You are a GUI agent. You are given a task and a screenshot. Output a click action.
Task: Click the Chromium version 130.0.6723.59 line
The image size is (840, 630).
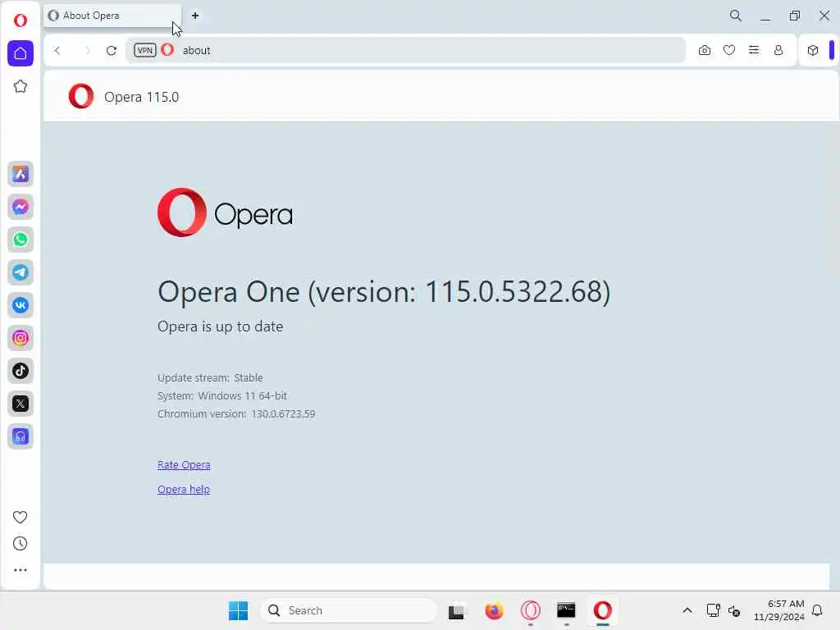(x=236, y=413)
